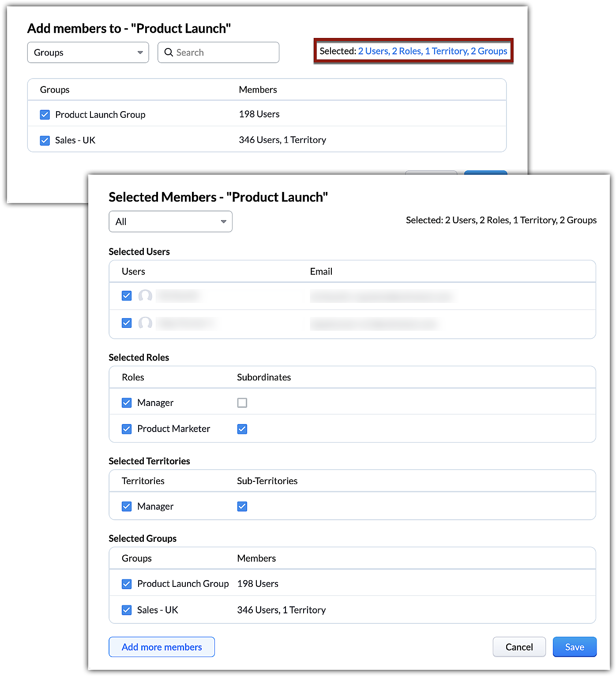Click the avatar icon of the second selected user

[x=145, y=323]
